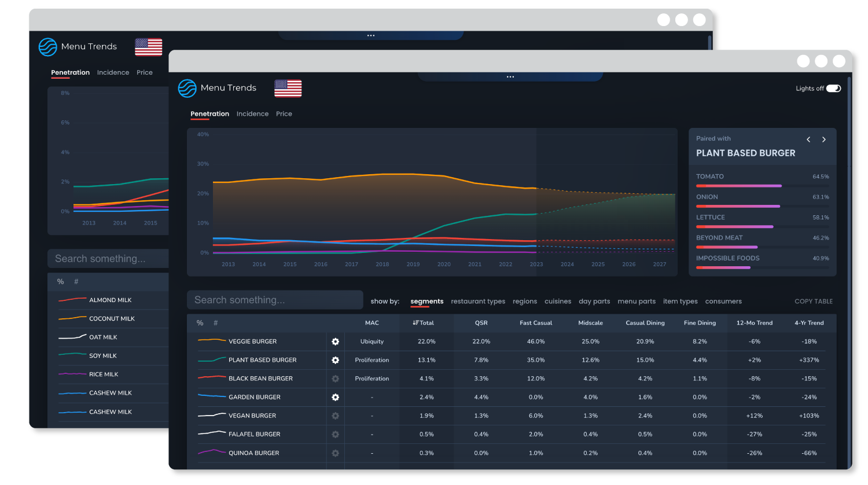Click gear icon on GARDEN BURGER row

pos(334,397)
